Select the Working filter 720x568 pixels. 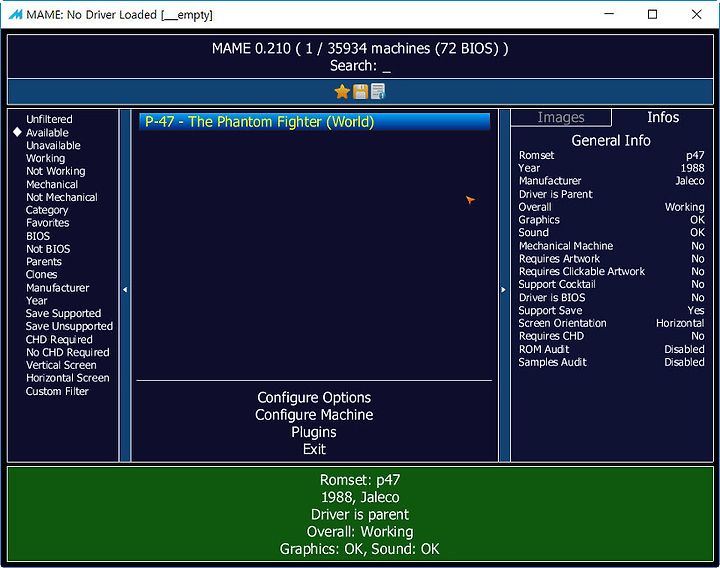click(x=45, y=158)
